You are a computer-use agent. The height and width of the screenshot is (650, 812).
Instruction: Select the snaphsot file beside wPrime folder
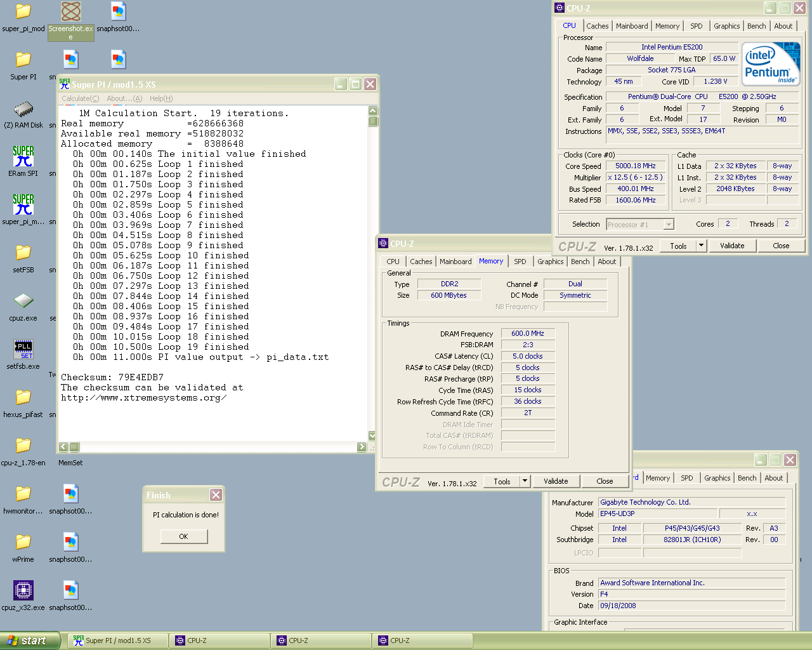click(71, 542)
